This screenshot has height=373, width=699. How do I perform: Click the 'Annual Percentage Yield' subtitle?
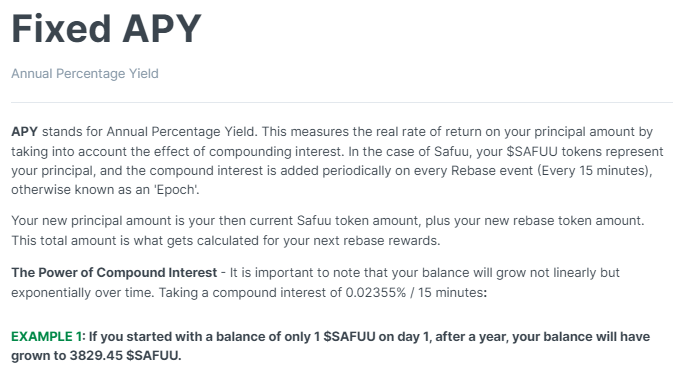point(85,74)
